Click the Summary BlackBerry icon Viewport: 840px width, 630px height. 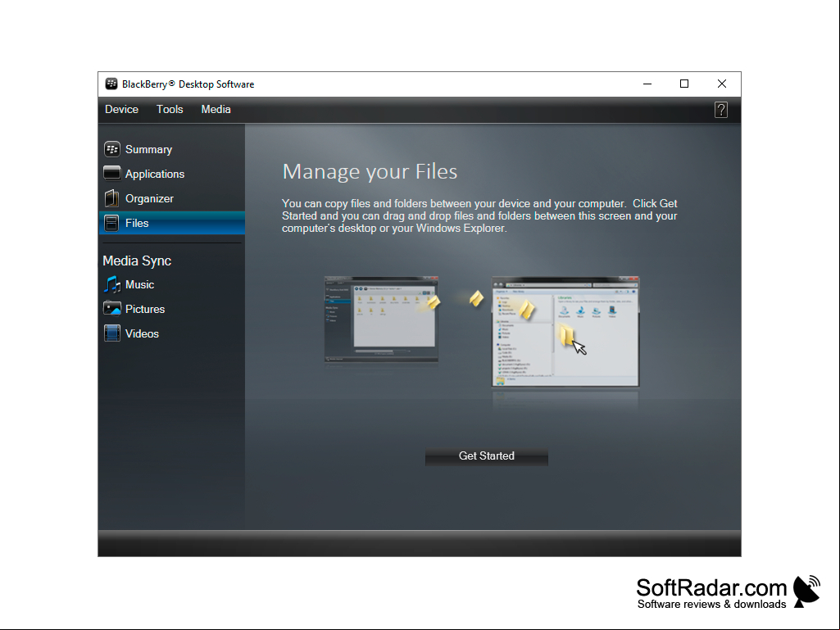click(x=112, y=149)
